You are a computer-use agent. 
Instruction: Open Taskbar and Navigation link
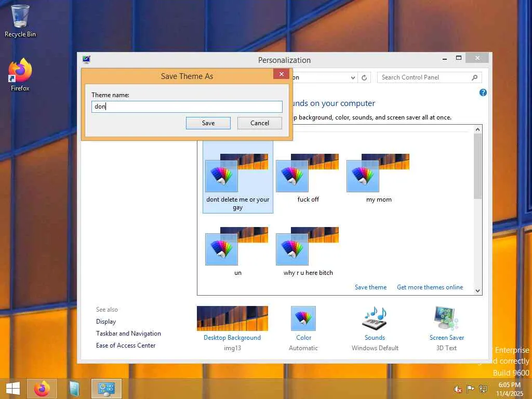coord(128,334)
